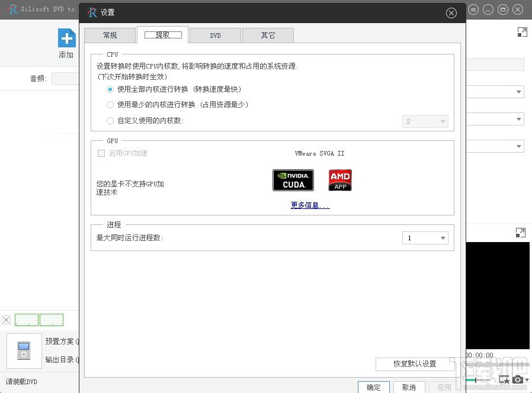Click the expand preview icon above video panel
Viewport: 532px width, 393px height.
click(x=521, y=233)
